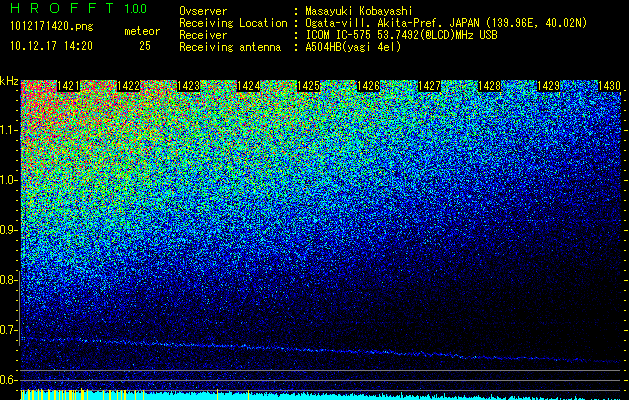Screen dimensions: 629x400
Task: Click the Receiving antenna label
Action: pos(230,47)
